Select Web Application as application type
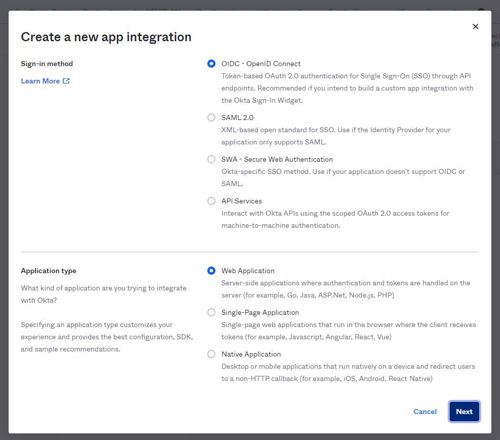The height and width of the screenshot is (440, 500). coord(211,270)
